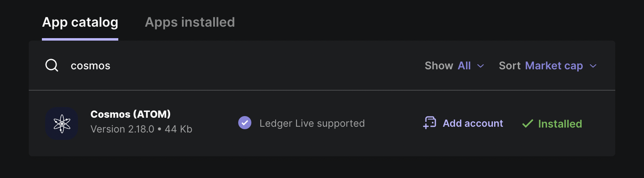The width and height of the screenshot is (644, 178).
Task: Open the Show "All" filter dropdown
Action: (x=465, y=66)
